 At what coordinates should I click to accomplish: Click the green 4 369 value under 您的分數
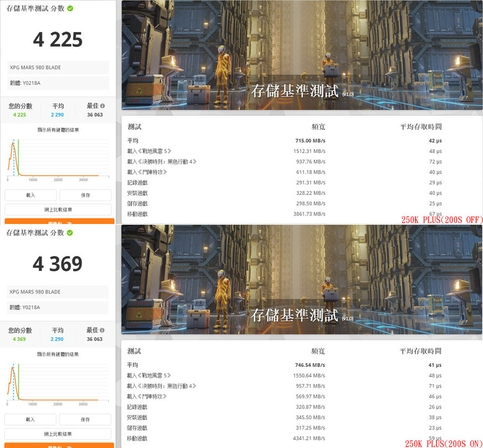pyautogui.click(x=19, y=339)
